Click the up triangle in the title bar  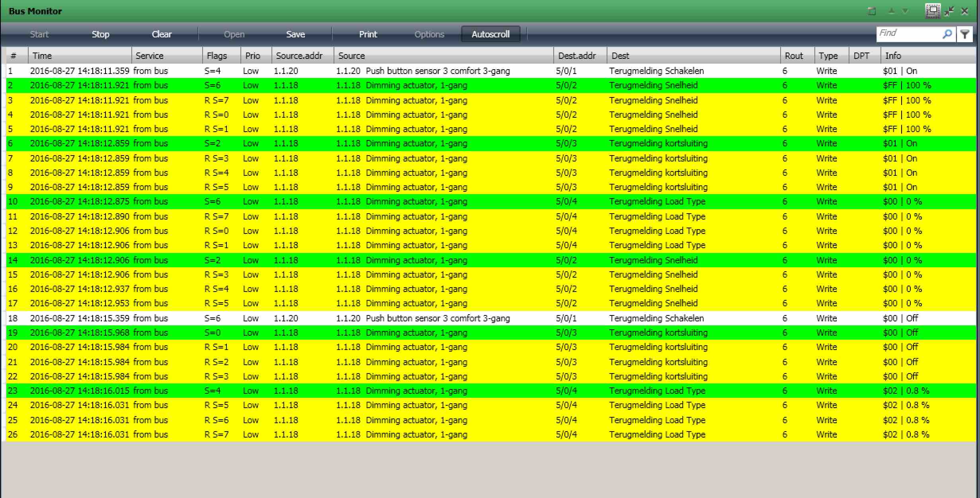tap(892, 11)
